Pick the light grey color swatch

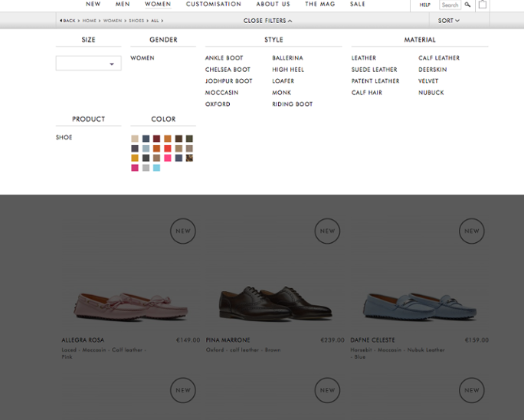click(146, 168)
